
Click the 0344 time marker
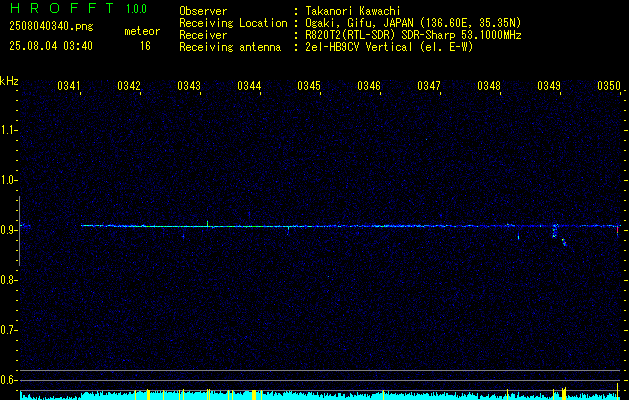(249, 86)
